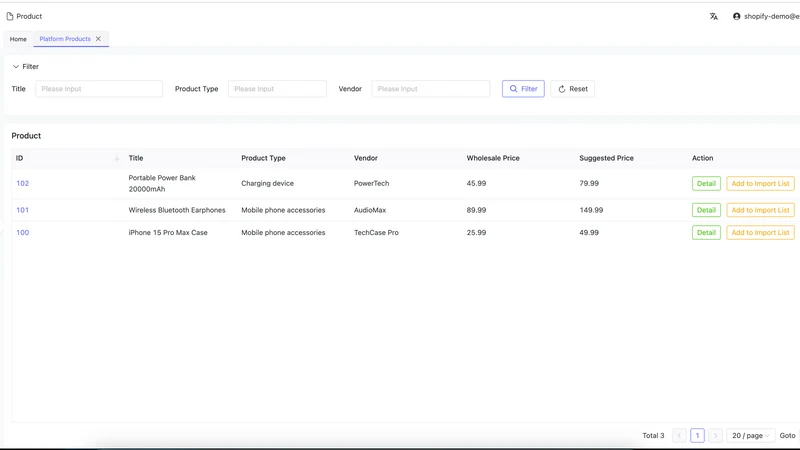Select the PowerTech vendor cell

coord(371,183)
